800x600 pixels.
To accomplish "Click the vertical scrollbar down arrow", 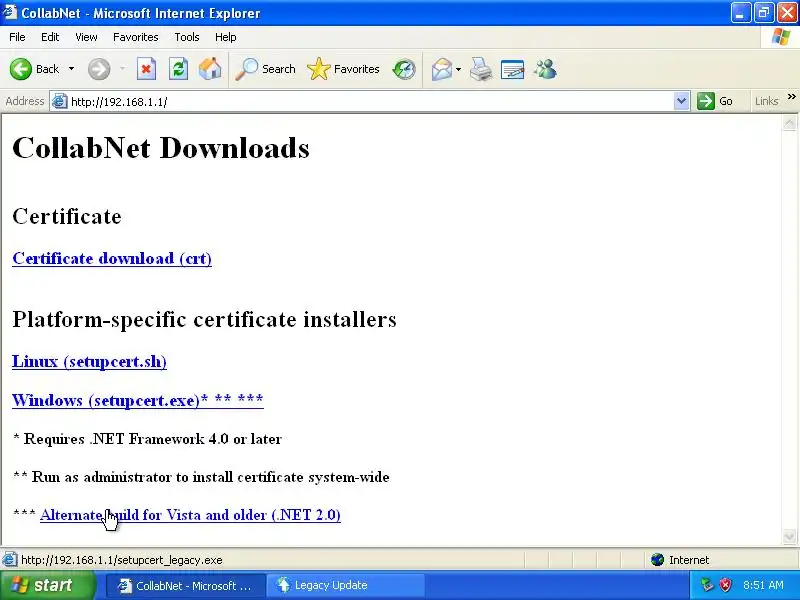I will click(x=789, y=537).
